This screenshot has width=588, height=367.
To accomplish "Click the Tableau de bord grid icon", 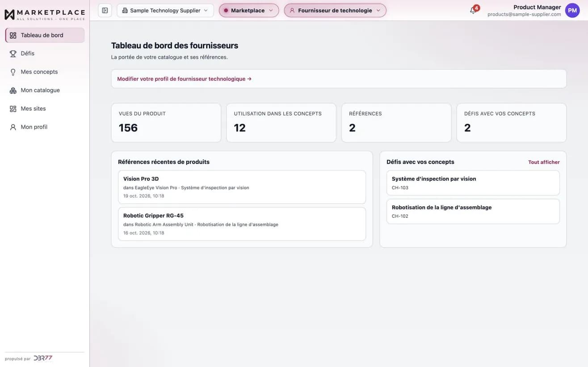I will click(x=13, y=35).
